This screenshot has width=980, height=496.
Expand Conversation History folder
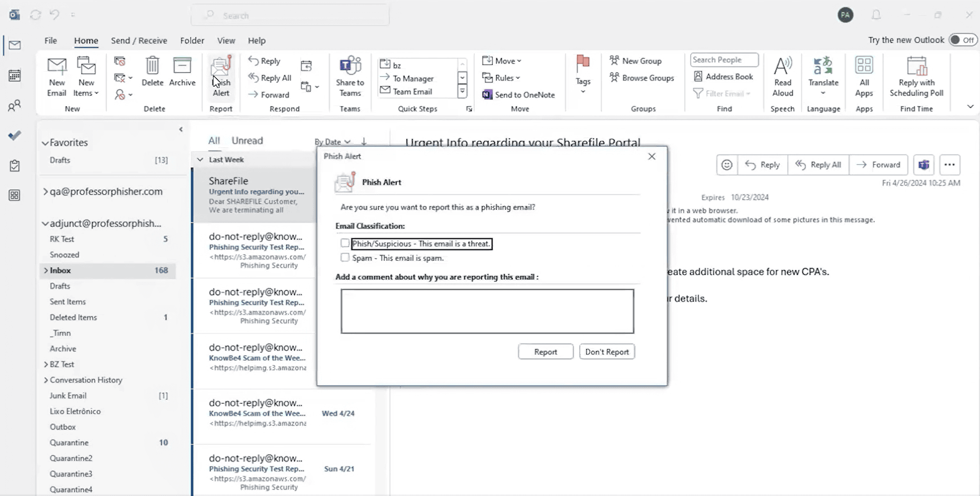tap(46, 380)
